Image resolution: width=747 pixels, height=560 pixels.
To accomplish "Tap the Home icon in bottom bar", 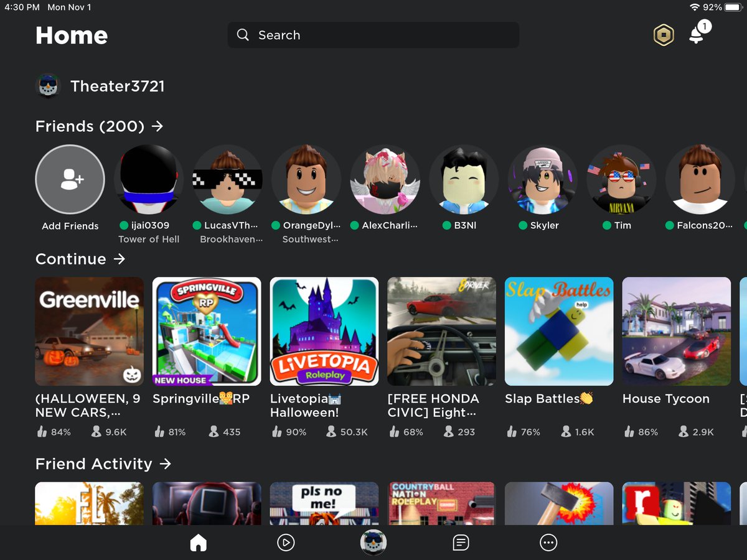I will (198, 543).
